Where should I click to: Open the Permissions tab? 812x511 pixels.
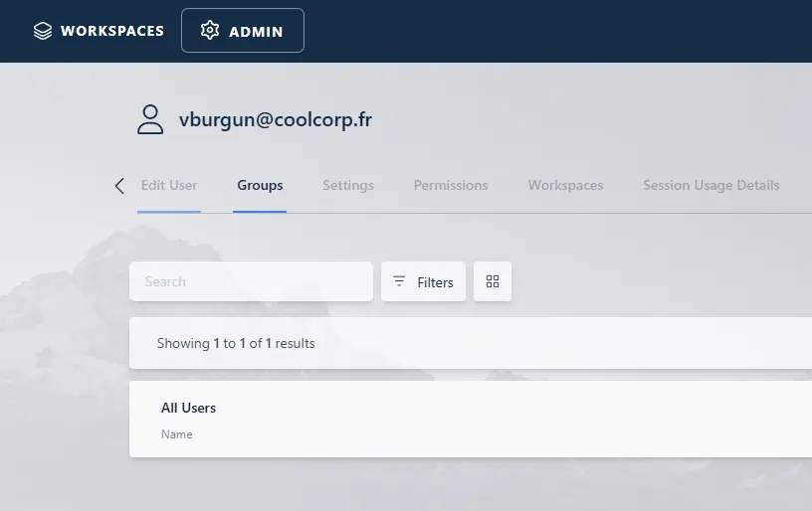click(451, 186)
